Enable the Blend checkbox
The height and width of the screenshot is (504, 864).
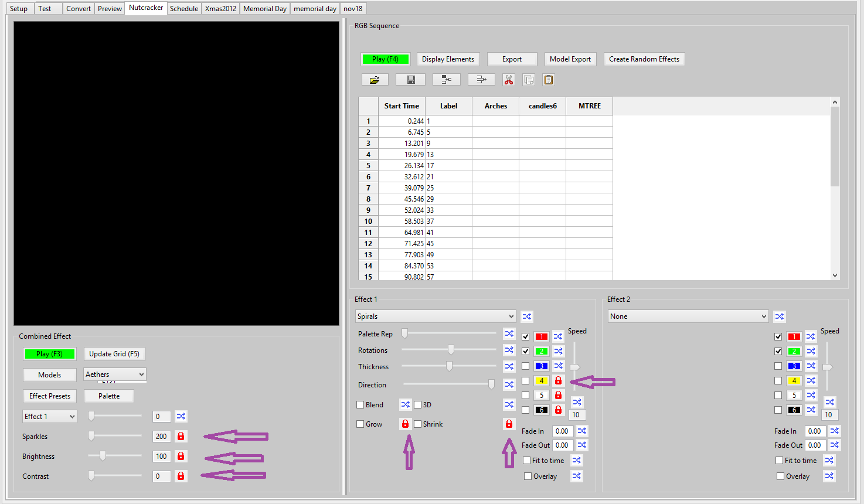pyautogui.click(x=360, y=404)
